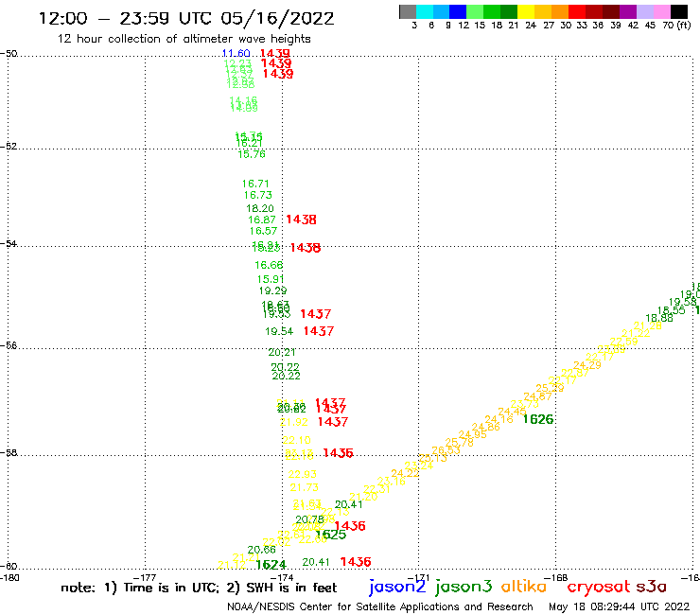Click the jason3 satellite legend label
Image resolution: width=700 pixels, height=615 pixels.
(464, 587)
